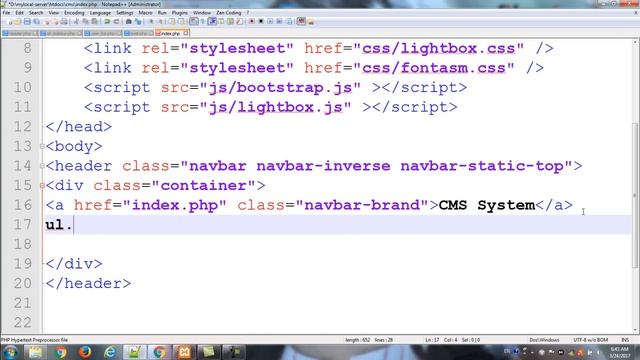Toggle Word Wrap toolbar button
Image resolution: width=640 pixels, height=360 pixels.
click(x=194, y=21)
